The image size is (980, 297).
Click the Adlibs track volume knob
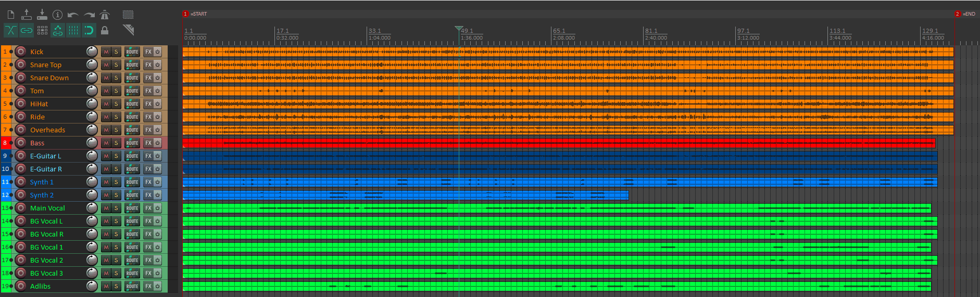(x=92, y=286)
